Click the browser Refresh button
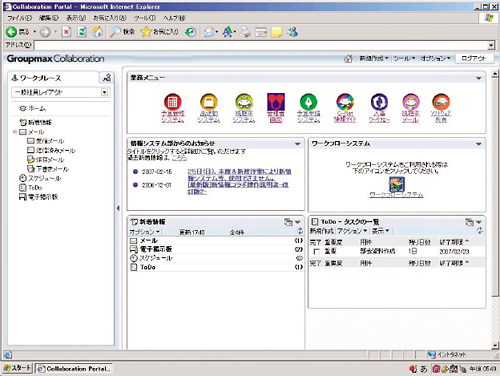500x376 pixels. 82,32
